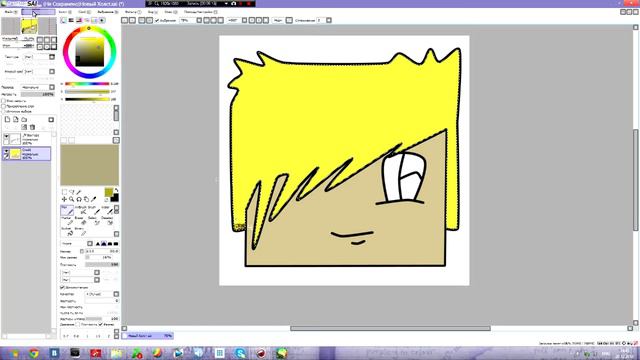Select the canvas tab at the bottom

(148, 336)
